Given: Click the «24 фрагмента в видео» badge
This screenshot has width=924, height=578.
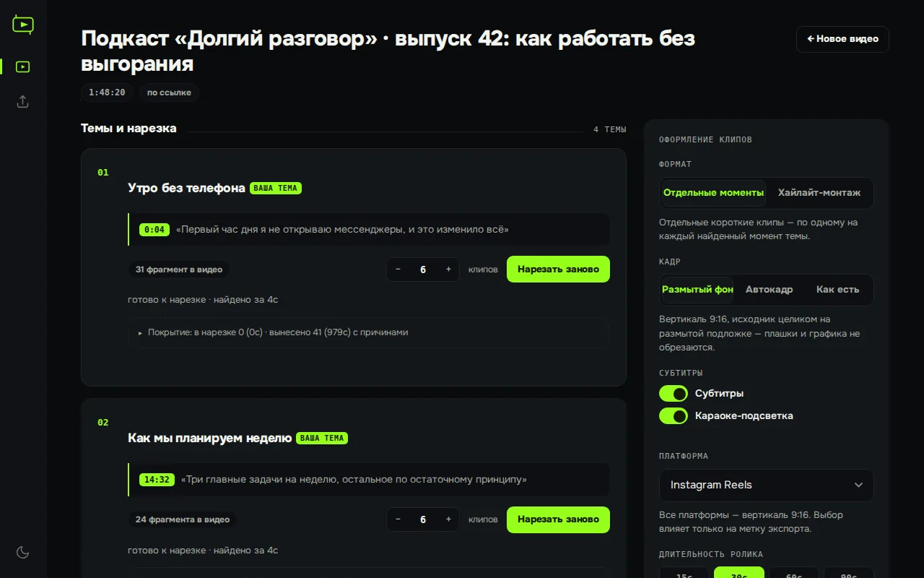Looking at the screenshot, I should point(183,519).
